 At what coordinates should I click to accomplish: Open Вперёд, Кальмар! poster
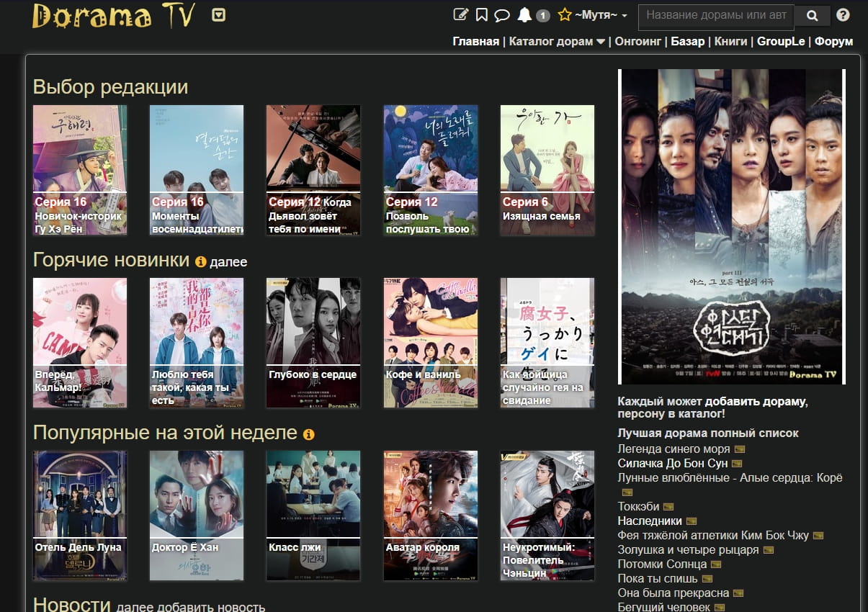[80, 343]
